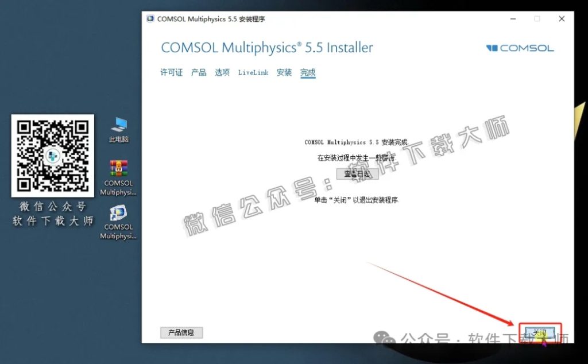Viewport: 588px width, 364px height.
Task: Select the underlined 完成 tab
Action: click(x=308, y=72)
